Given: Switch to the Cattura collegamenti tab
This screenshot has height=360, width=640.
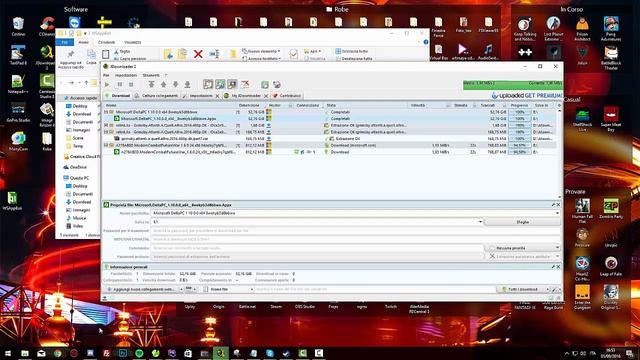Looking at the screenshot, I should tap(157, 96).
